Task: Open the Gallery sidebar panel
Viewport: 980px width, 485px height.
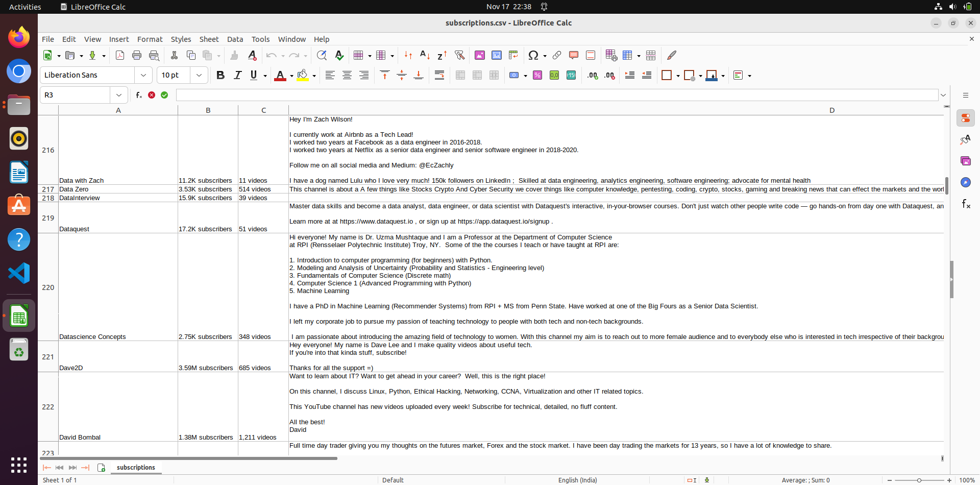Action: (x=966, y=161)
